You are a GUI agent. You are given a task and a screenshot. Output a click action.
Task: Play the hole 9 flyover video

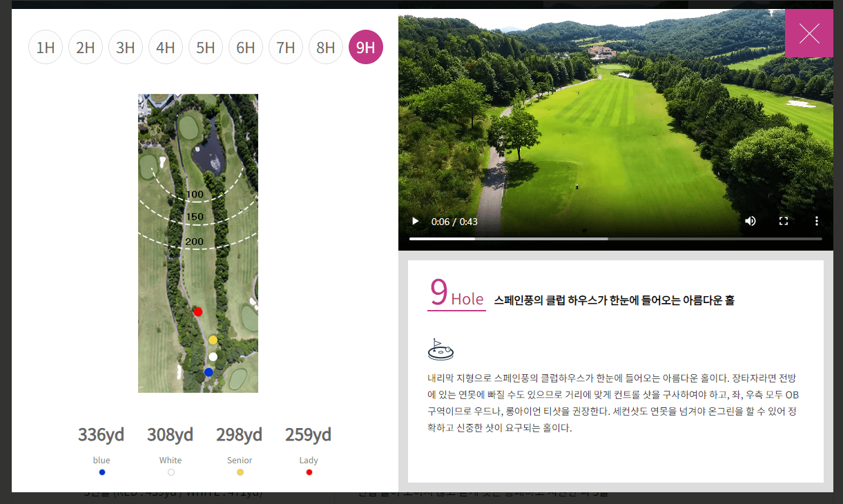414,220
